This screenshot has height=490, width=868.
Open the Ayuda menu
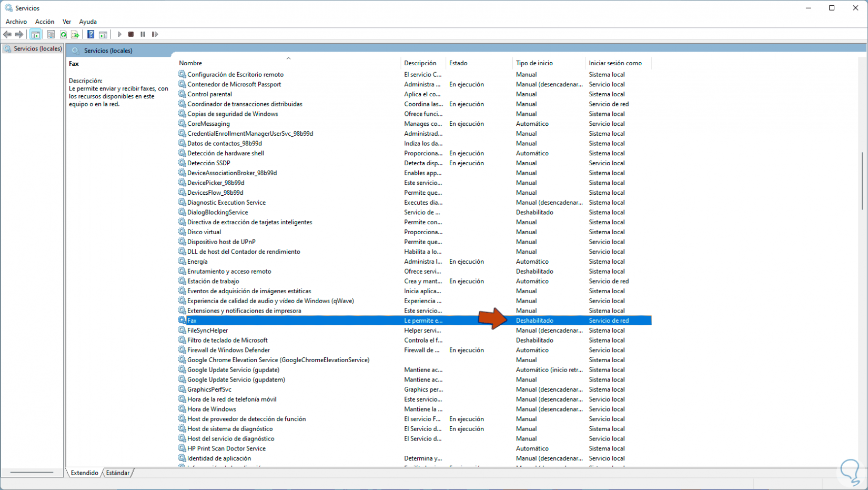88,22
